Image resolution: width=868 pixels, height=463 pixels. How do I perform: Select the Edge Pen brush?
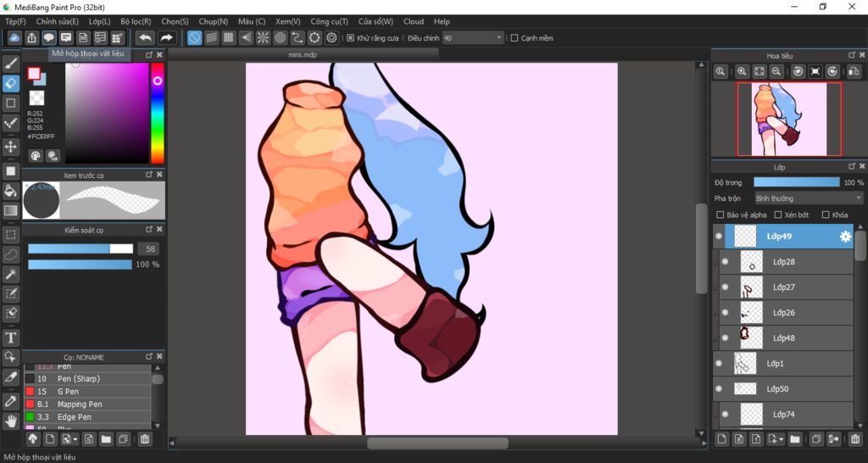pos(87,417)
